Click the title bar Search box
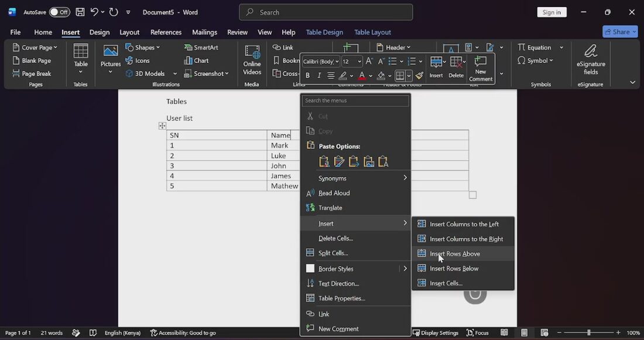Screen dimensions: 644x340 click(326, 12)
